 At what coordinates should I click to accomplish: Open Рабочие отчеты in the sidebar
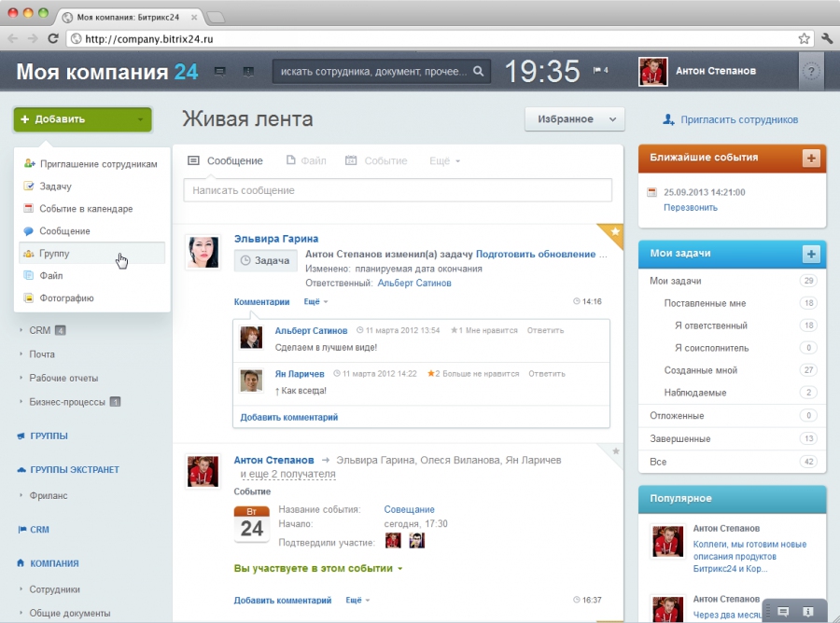[63, 379]
